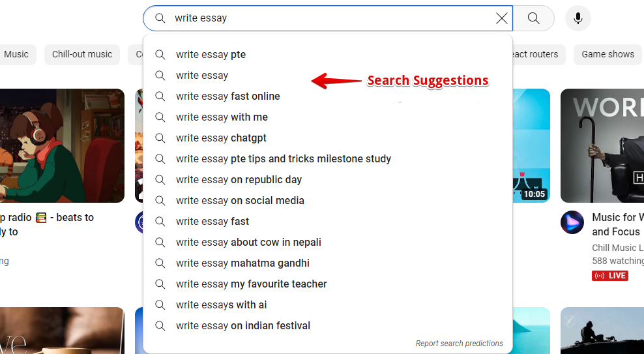Select the 'write essay with me' suggestion

click(x=222, y=117)
